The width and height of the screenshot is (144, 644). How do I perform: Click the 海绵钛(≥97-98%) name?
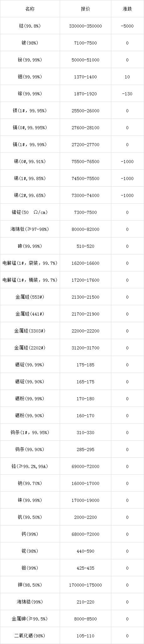(30, 229)
